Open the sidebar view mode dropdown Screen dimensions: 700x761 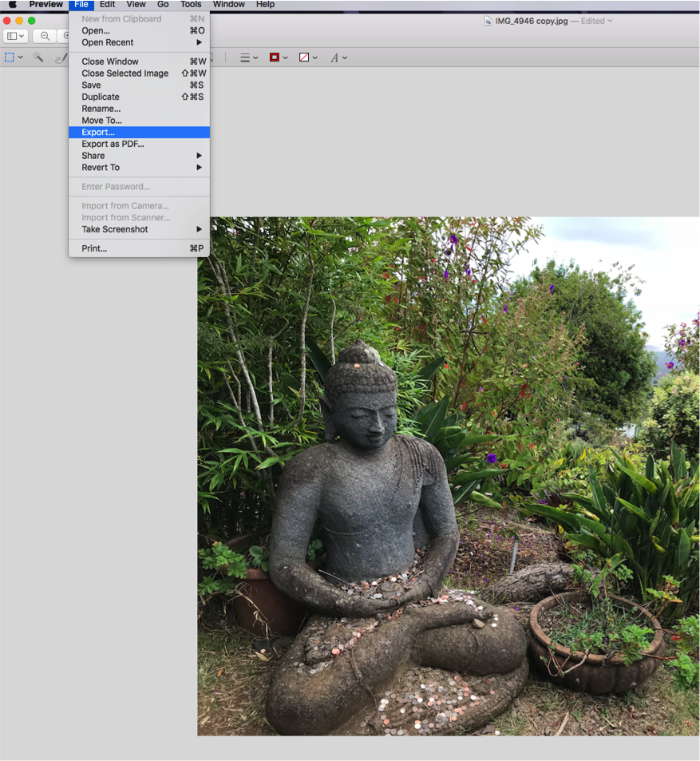point(15,36)
